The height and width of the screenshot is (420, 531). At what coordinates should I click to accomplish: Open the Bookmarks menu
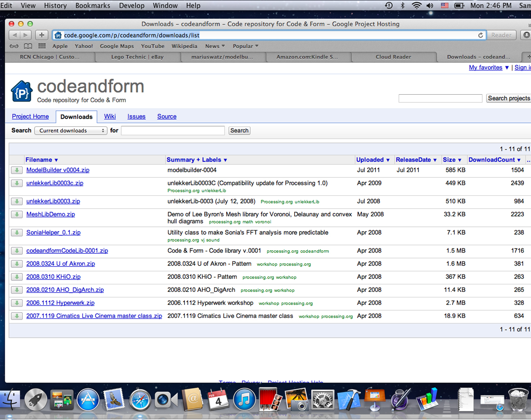coord(93,6)
